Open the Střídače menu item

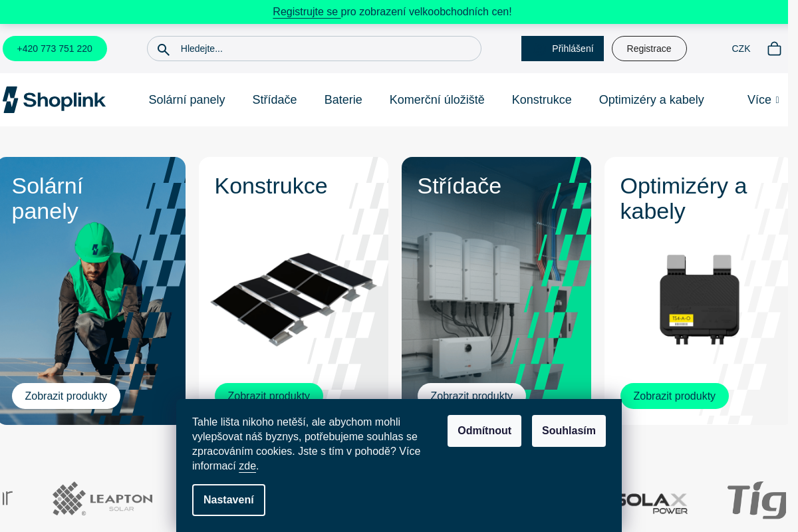click(x=274, y=100)
